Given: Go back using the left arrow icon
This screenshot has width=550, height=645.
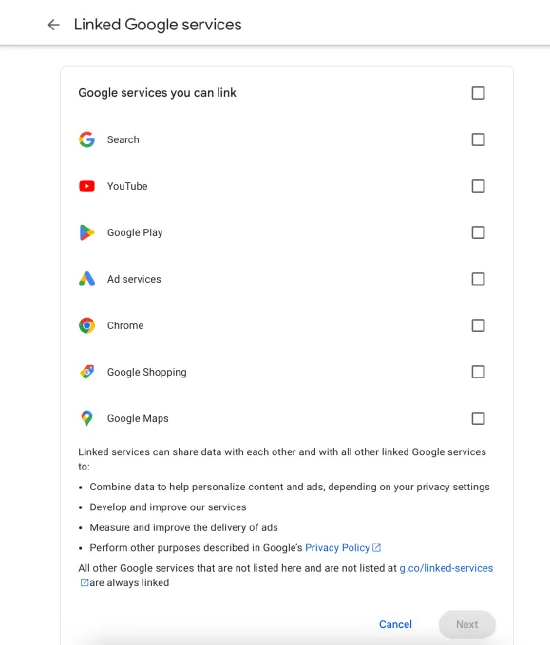Looking at the screenshot, I should point(53,25).
